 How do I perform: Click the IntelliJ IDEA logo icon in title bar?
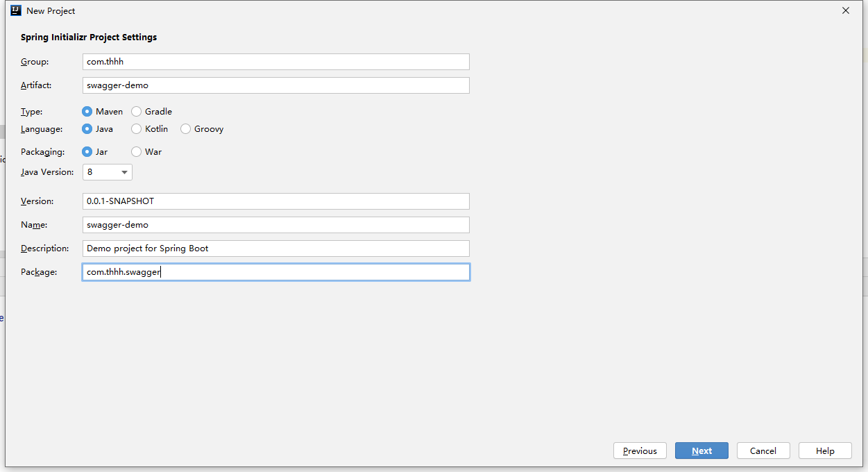(15, 10)
